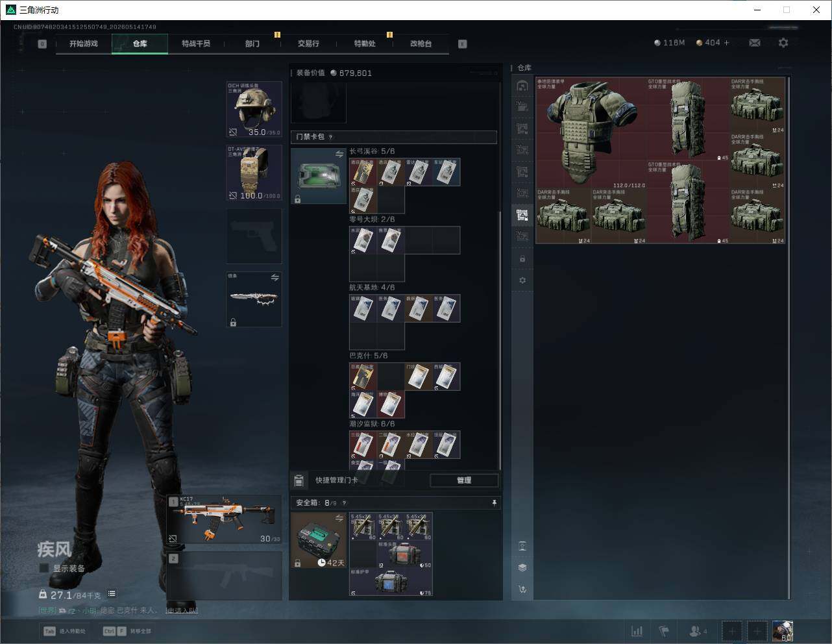The height and width of the screenshot is (644, 832).
Task: Click the 转移全部 shortcut button
Action: pos(128,631)
